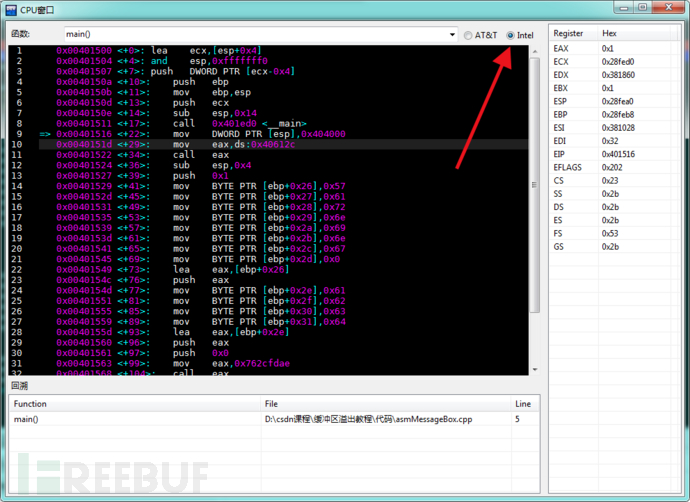Select the SS register row
Screen dimensions: 690x502
[614, 194]
